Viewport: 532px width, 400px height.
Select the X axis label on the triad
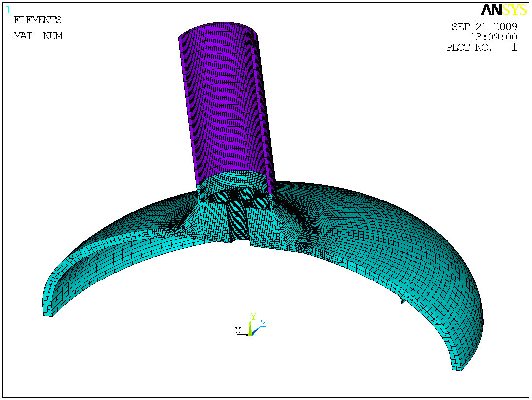238,330
